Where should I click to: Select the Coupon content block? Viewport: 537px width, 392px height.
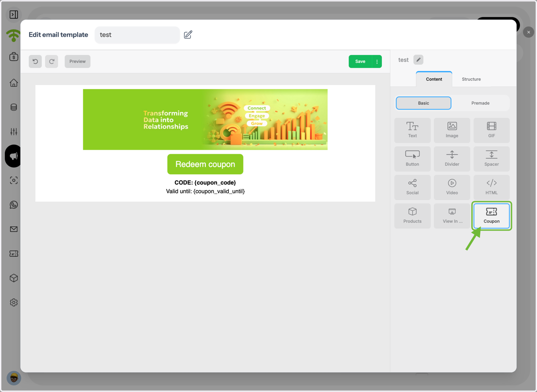tap(491, 216)
